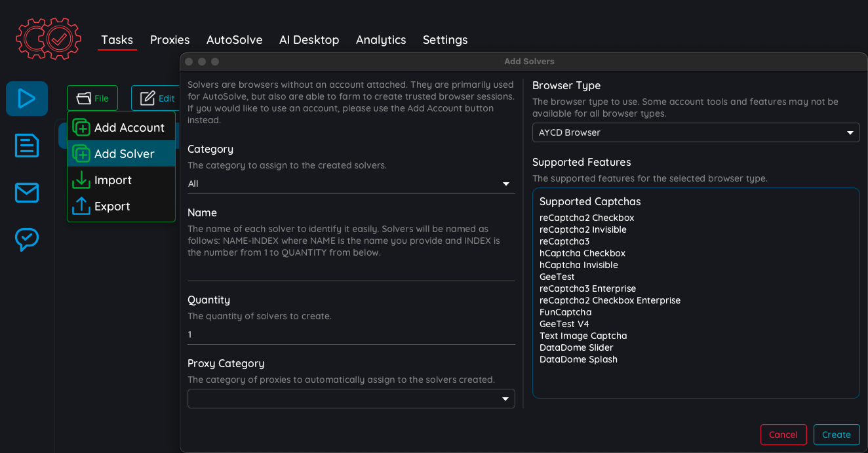
Task: Open the envelope mail sidebar icon
Action: click(27, 193)
